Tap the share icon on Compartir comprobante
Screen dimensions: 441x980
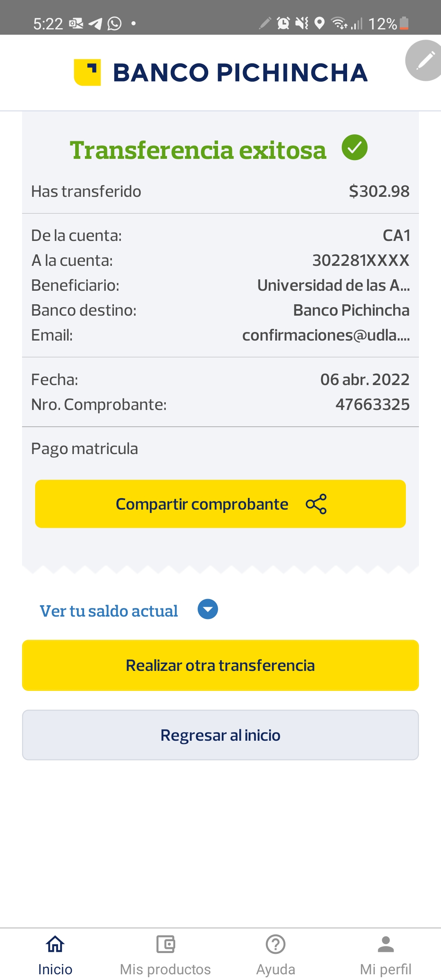pos(316,504)
